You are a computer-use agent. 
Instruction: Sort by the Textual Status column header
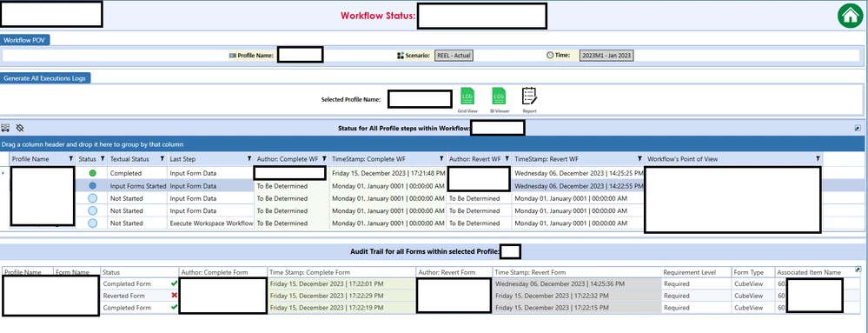click(x=129, y=159)
